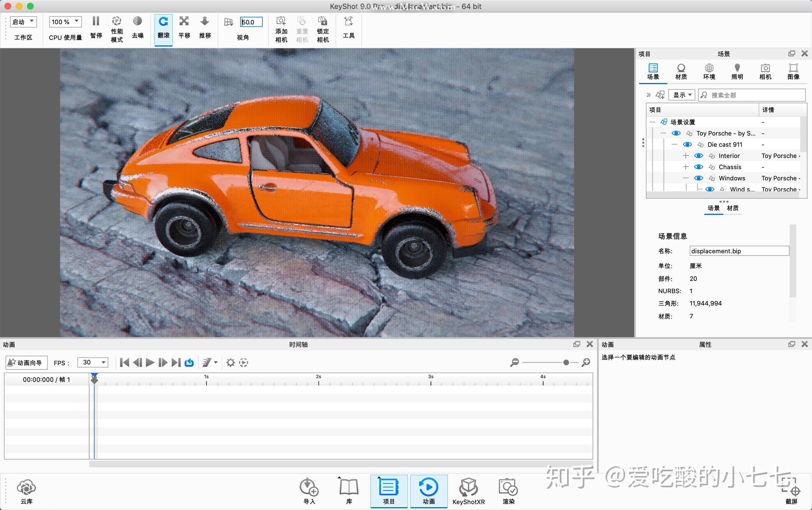Toggle the Denoise (去噪) icon
The height and width of the screenshot is (510, 812).
[137, 21]
